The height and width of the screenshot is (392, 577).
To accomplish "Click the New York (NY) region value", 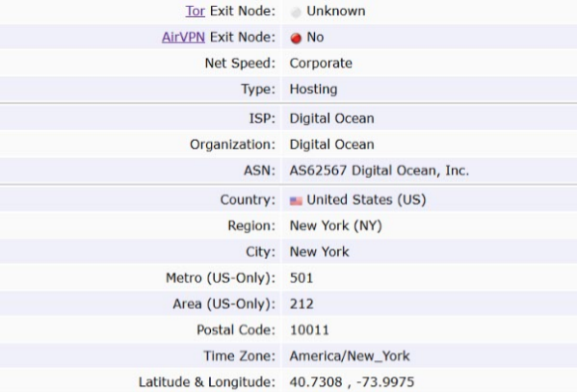I will [x=336, y=225].
